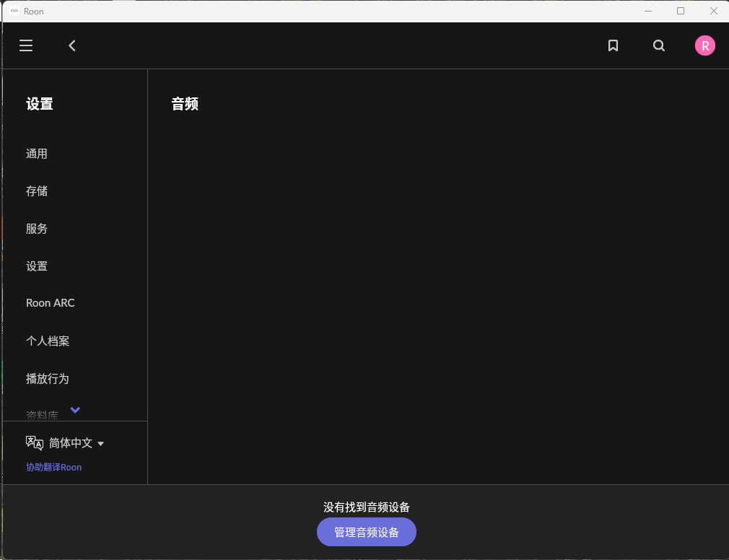Expand the 资料库 sidebar section
The image size is (729, 560).
pos(42,413)
